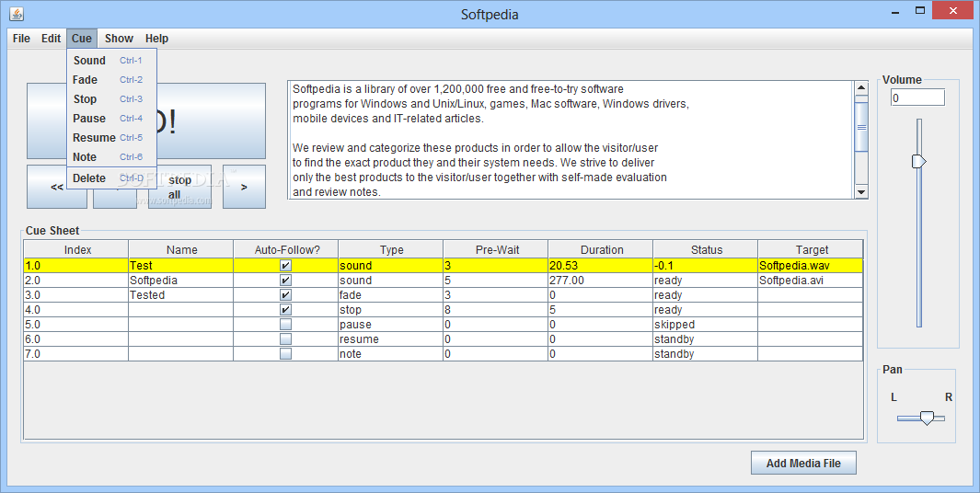Choose Delete from the Cue menu

[111, 178]
